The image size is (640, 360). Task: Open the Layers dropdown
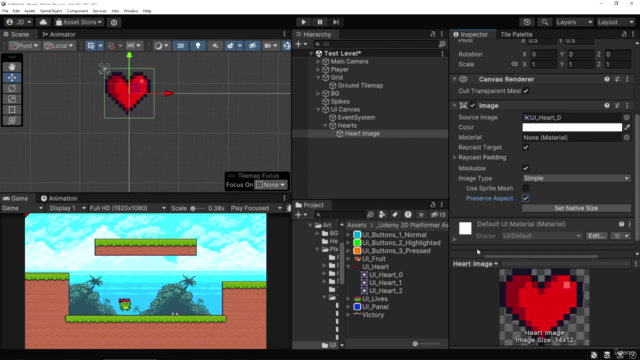[x=574, y=22]
